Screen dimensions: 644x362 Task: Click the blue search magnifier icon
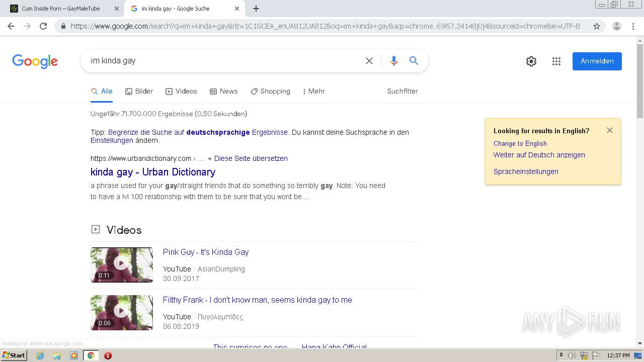coord(414,61)
